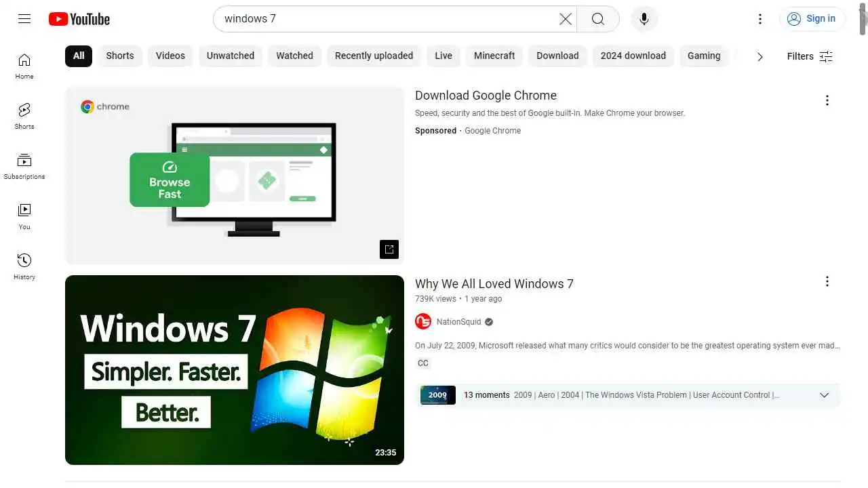
Task: Select the Download filter chip
Action: coord(557,56)
